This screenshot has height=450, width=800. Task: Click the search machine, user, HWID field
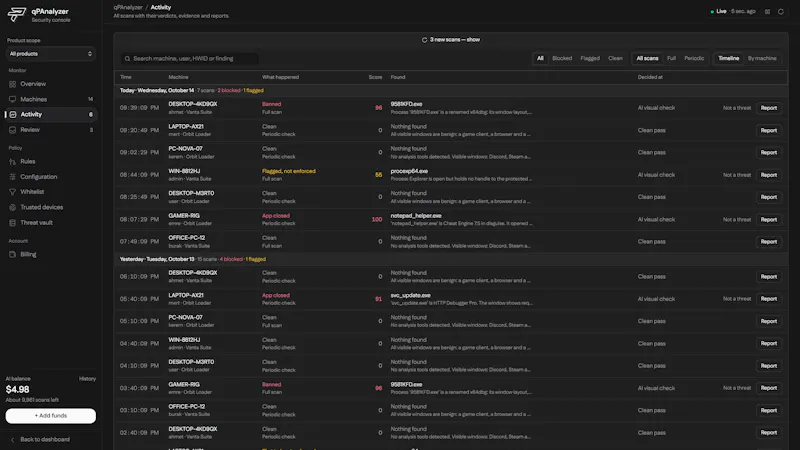pos(190,59)
